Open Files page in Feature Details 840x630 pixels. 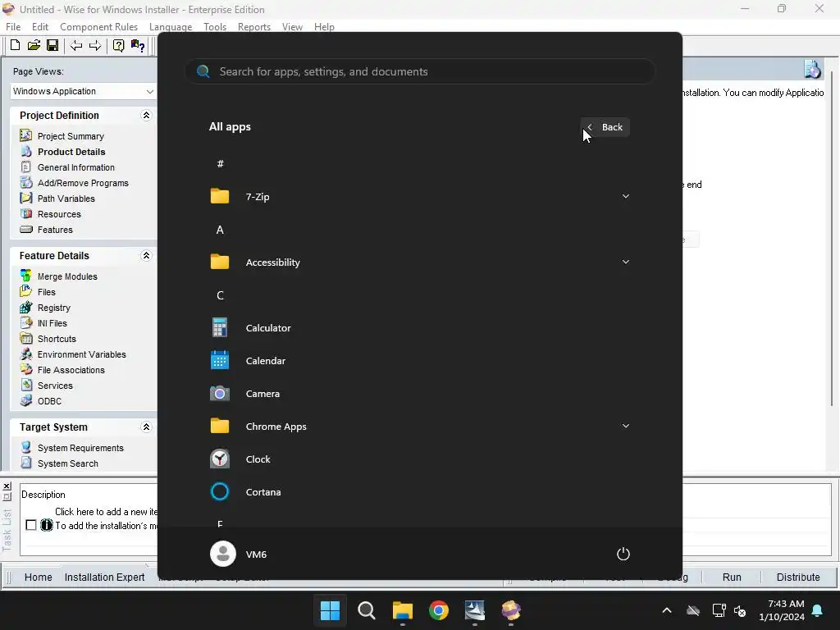[x=46, y=292]
